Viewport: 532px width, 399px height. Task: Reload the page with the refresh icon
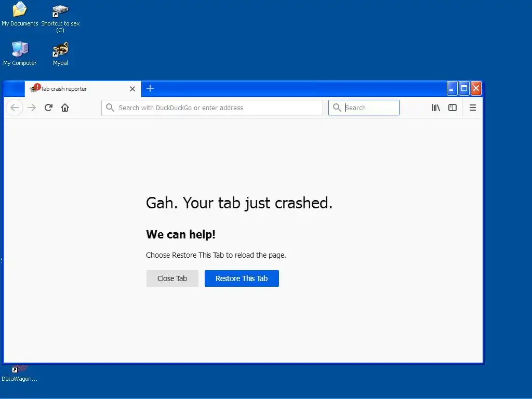coord(48,108)
